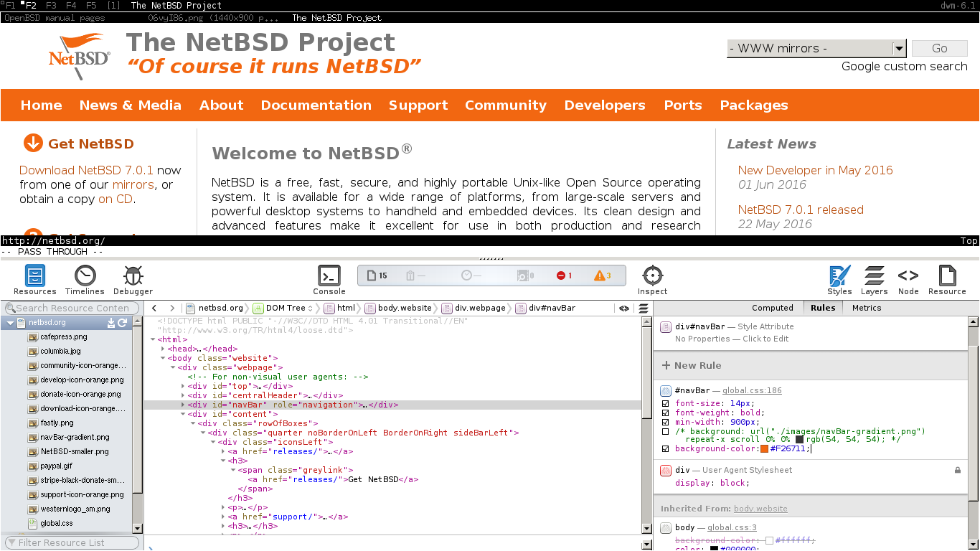This screenshot has height=551, width=980.
Task: Navigate forward with the right arrow in path bar
Action: pyautogui.click(x=173, y=308)
